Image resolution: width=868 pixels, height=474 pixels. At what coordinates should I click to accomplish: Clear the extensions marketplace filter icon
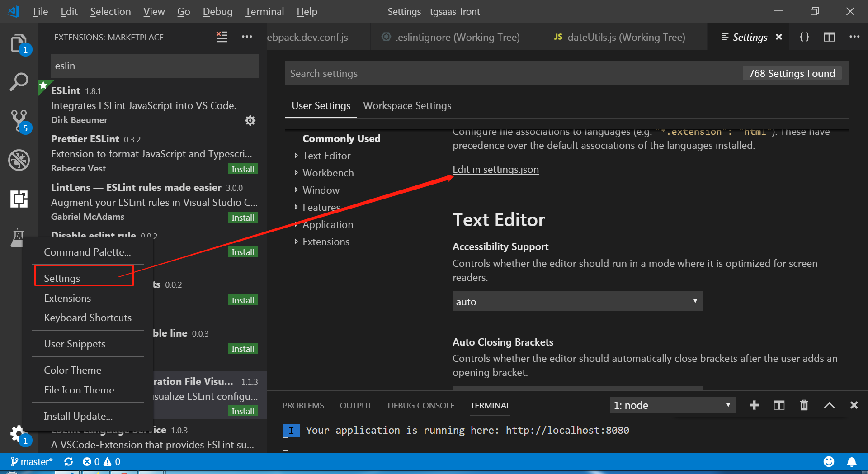pyautogui.click(x=221, y=37)
